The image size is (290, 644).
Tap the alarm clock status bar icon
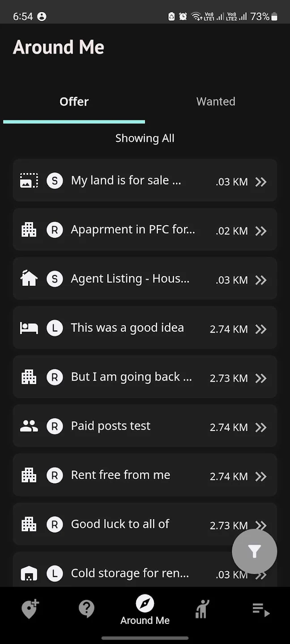pos(183,17)
